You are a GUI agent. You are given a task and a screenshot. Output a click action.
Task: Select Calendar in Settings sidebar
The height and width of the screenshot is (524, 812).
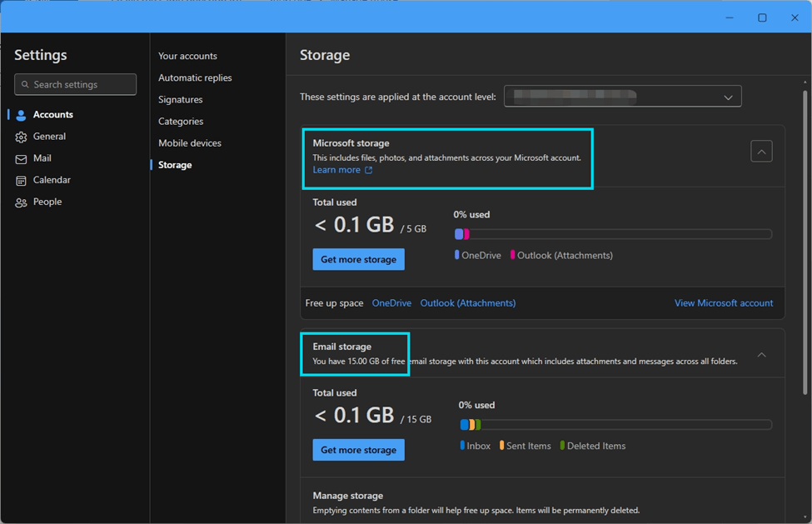click(x=52, y=180)
